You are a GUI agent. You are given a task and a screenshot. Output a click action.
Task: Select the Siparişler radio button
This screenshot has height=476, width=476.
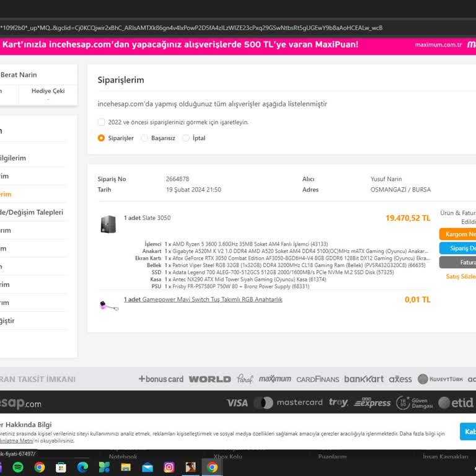point(102,138)
